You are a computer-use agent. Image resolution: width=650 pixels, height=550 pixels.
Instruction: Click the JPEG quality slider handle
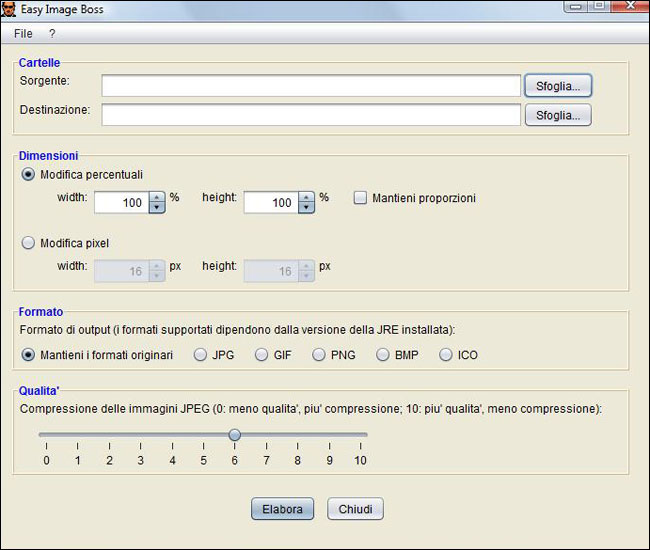(x=234, y=434)
